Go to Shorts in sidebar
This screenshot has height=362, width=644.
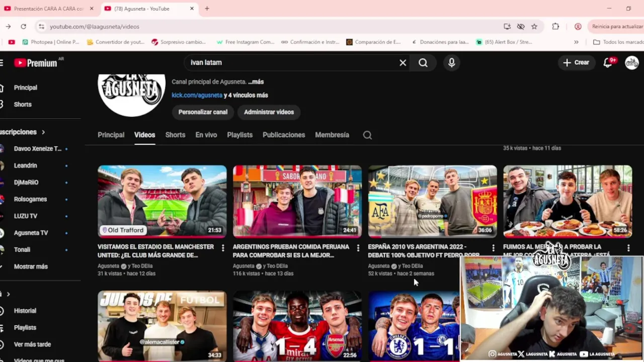(x=23, y=105)
